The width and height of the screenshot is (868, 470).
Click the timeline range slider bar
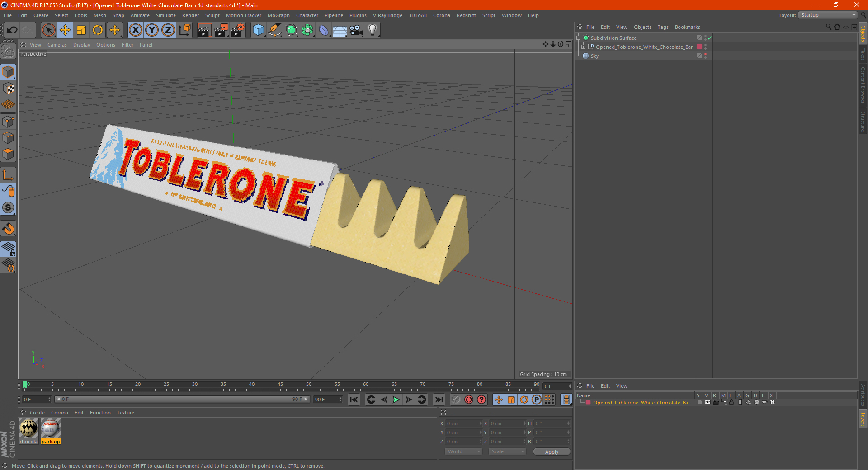tap(182, 399)
